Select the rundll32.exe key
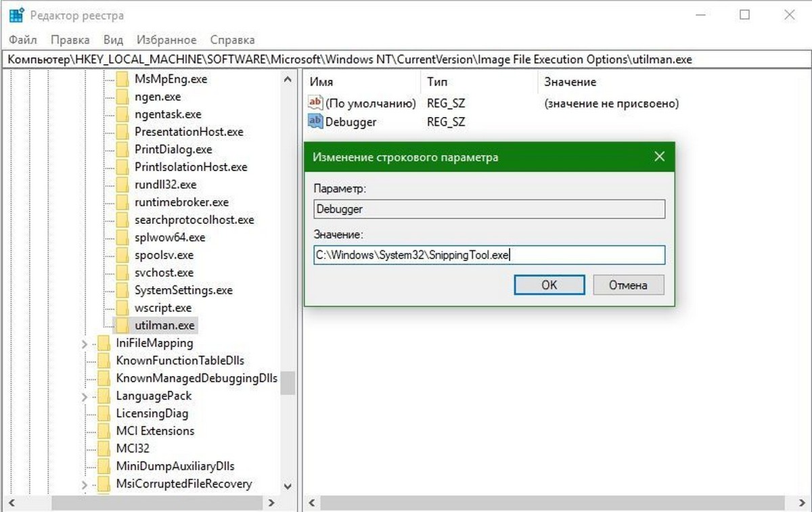Viewport: 812px width, 512px height. pos(165,185)
